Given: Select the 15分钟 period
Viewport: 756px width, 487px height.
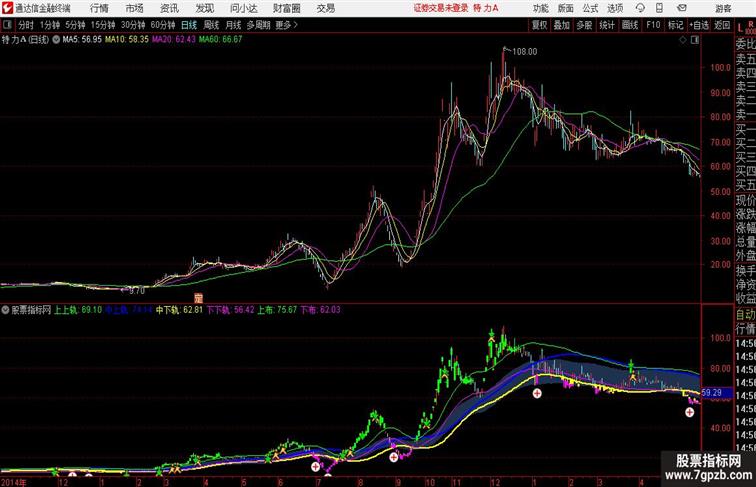Looking at the screenshot, I should [x=103, y=25].
